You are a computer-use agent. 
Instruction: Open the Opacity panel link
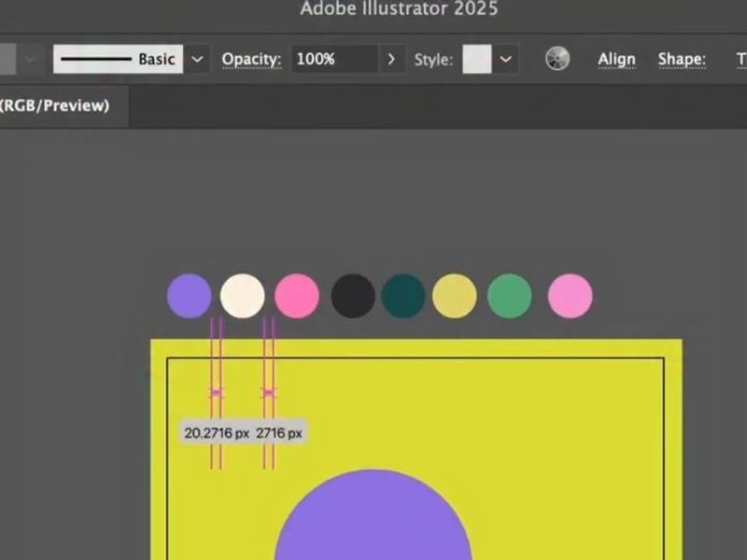[250, 60]
